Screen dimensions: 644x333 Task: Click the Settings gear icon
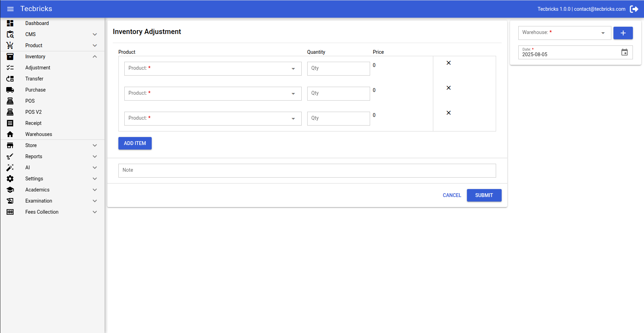pyautogui.click(x=10, y=179)
